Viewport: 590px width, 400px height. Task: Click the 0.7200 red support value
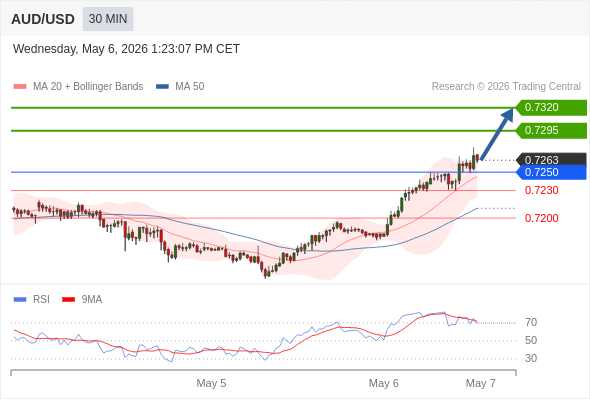[x=541, y=218]
